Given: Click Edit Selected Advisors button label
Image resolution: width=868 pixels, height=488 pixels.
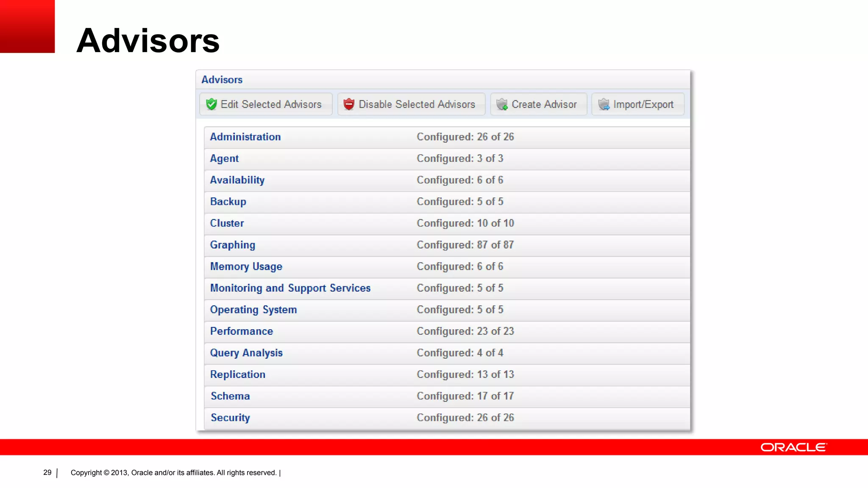Looking at the screenshot, I should pyautogui.click(x=271, y=104).
